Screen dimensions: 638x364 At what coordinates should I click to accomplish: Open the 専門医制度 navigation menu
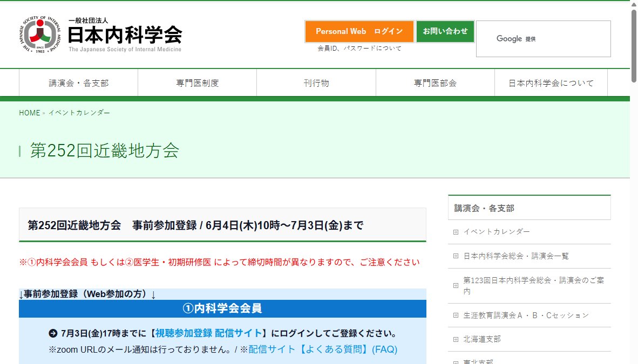(198, 83)
